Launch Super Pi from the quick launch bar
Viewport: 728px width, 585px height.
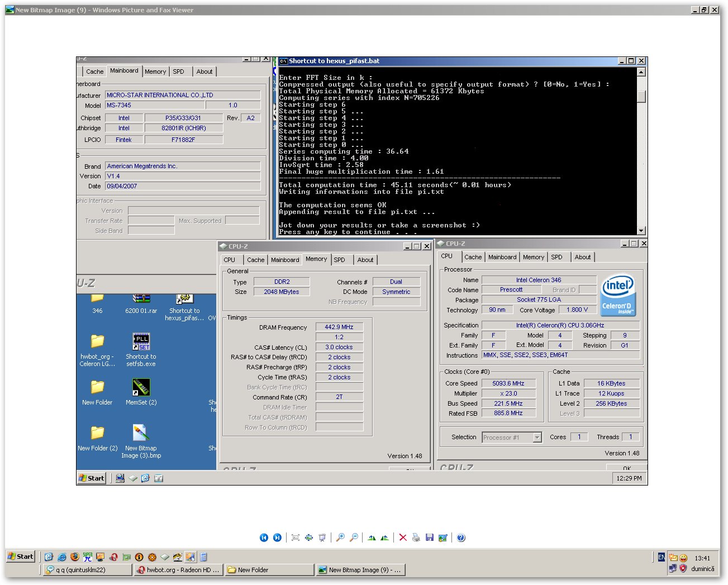coord(88,557)
